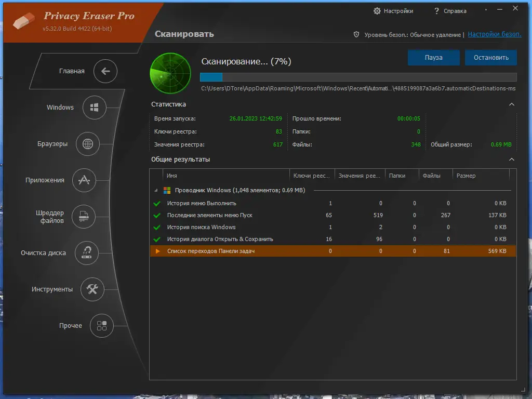Open the Приложения apps icon
Viewport: 532px width, 399px height.
click(x=84, y=180)
